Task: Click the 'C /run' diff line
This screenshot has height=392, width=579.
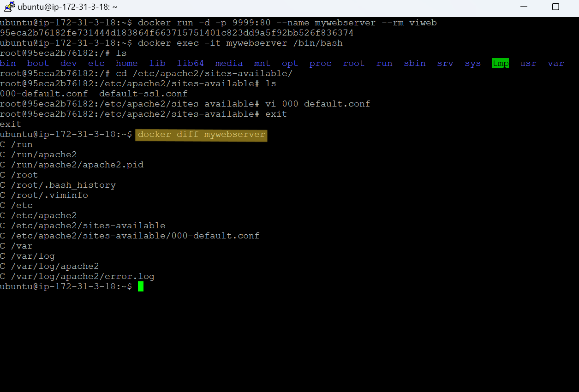Action: [x=16, y=145]
